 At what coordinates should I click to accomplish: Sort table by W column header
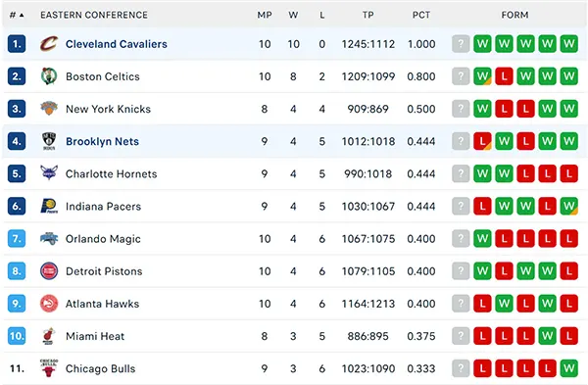tap(293, 15)
